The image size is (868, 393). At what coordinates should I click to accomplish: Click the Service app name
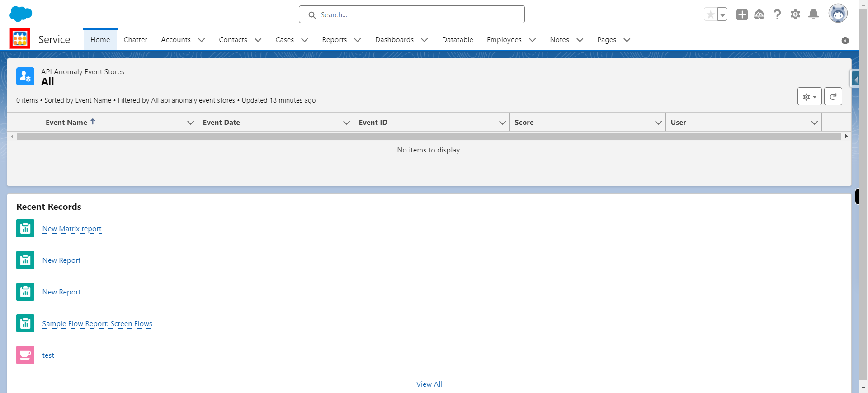54,39
